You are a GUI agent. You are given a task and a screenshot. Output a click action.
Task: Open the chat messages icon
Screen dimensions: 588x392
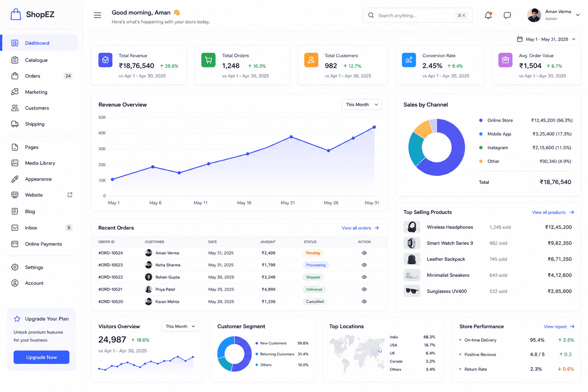[x=507, y=15]
